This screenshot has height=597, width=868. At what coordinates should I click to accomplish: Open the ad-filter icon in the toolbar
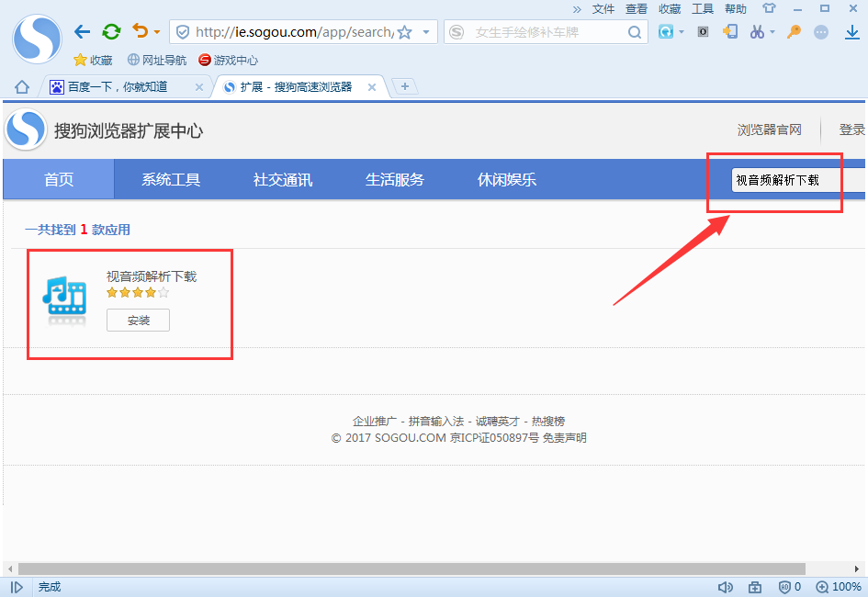pyautogui.click(x=703, y=30)
